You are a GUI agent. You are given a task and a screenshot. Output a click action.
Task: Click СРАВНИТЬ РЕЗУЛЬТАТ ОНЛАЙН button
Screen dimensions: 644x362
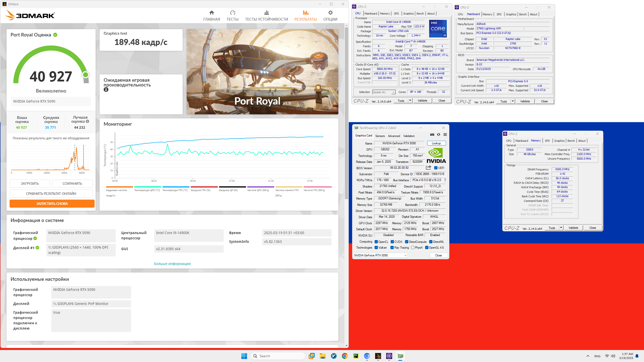51,194
